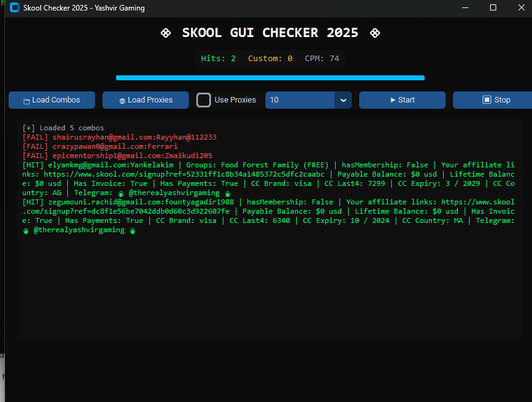The height and width of the screenshot is (402, 532).
Task: Click the Hits: 2 counter
Action: coord(218,59)
